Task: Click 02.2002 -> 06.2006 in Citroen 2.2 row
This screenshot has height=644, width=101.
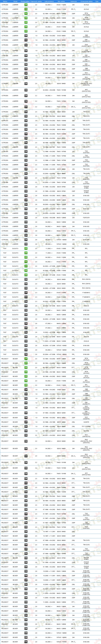Action: pos(49,90)
